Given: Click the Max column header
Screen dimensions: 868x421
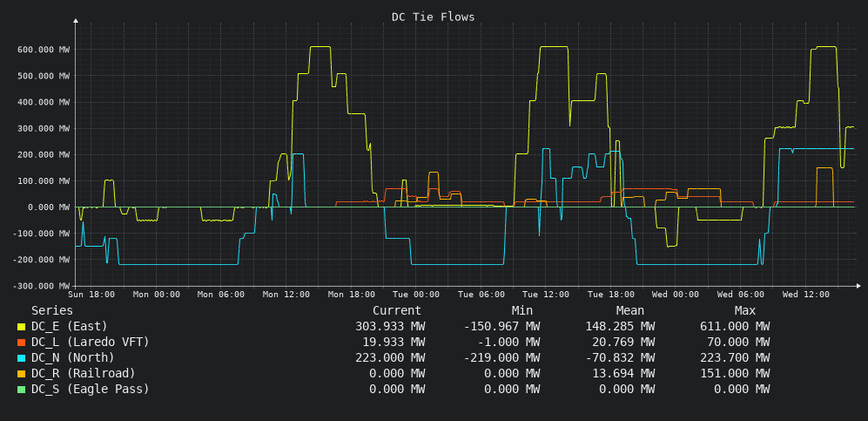Looking at the screenshot, I should (745, 310).
